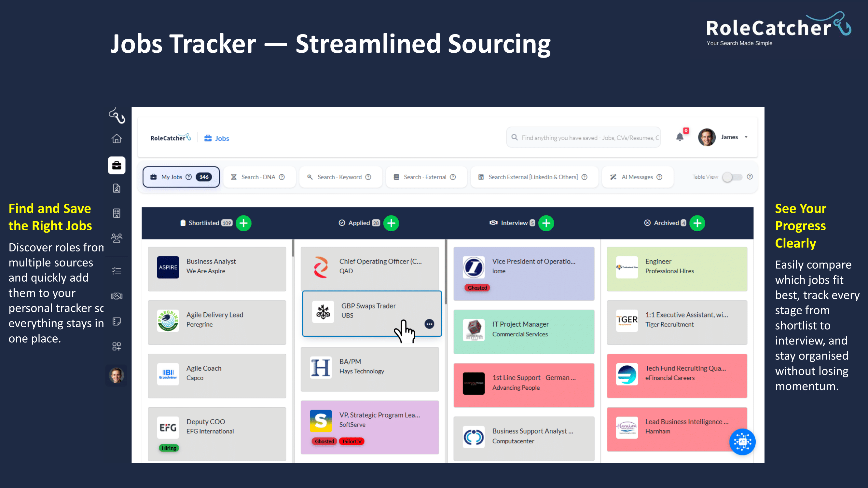Click the Jobs breadcrumb link
Screen dimensions: 868x488
point(217,138)
